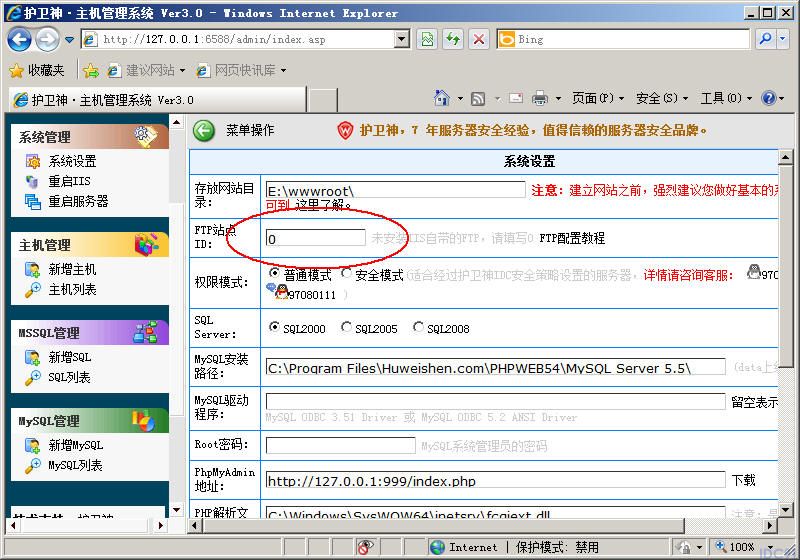
Task: Click the MySQL安装路径 input field
Action: point(495,367)
